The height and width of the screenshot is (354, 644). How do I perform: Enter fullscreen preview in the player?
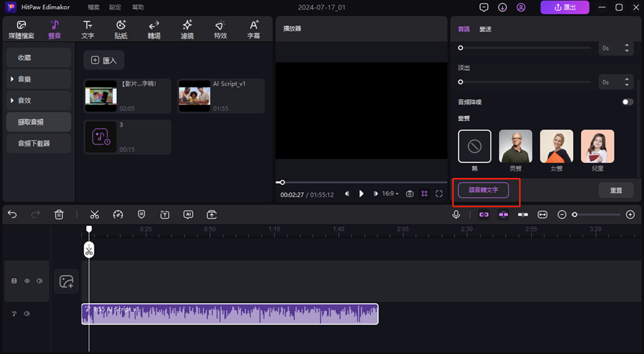tap(439, 194)
